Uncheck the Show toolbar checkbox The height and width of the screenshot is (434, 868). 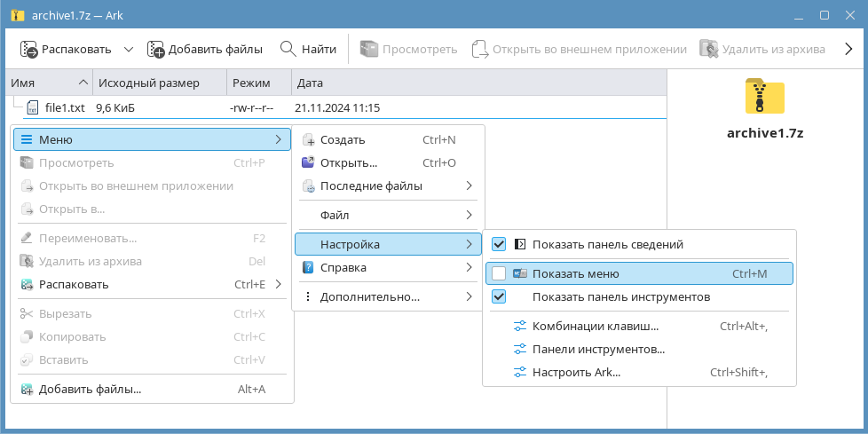[x=499, y=296]
